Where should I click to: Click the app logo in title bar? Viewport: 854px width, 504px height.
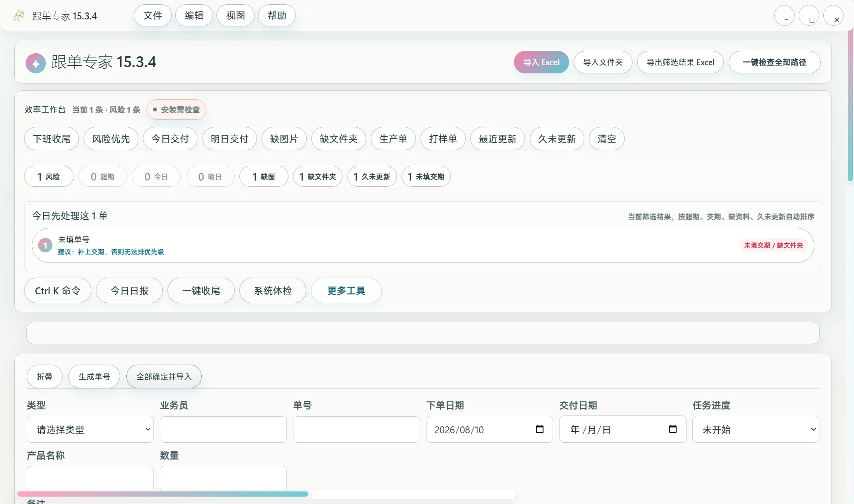point(19,16)
